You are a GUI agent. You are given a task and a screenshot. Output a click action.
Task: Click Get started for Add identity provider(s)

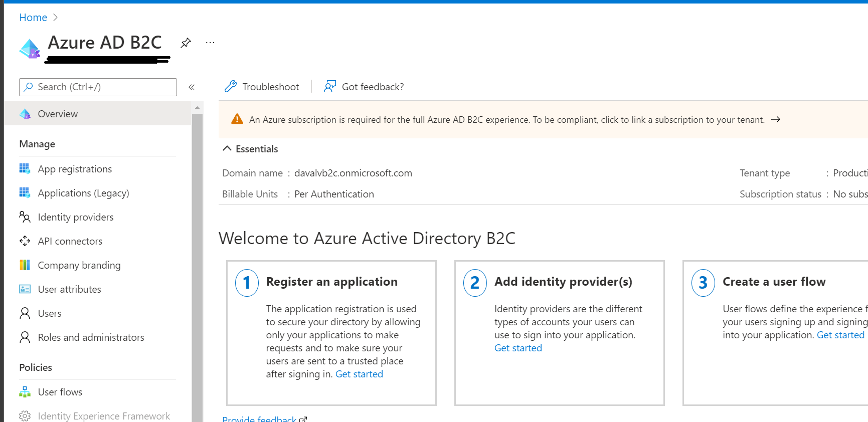(518, 348)
